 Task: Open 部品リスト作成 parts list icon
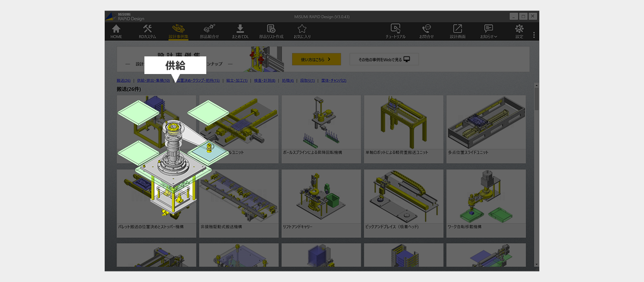tap(271, 31)
